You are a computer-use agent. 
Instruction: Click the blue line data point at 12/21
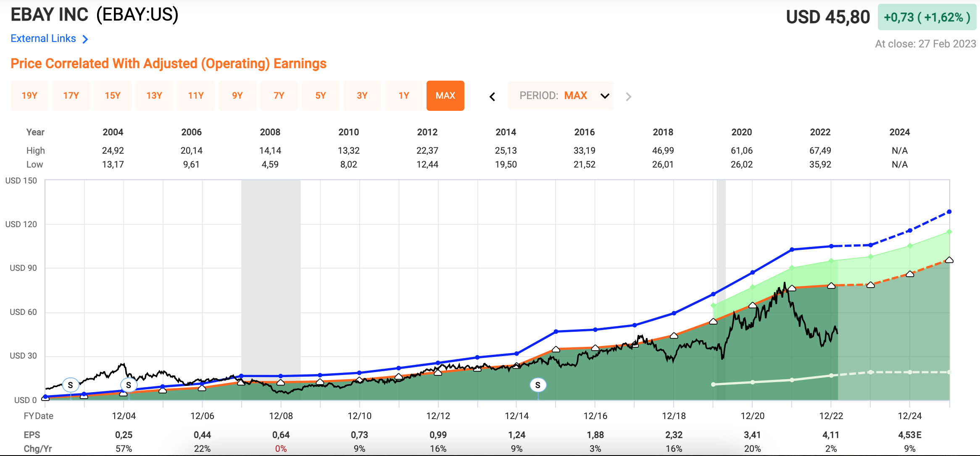point(792,249)
